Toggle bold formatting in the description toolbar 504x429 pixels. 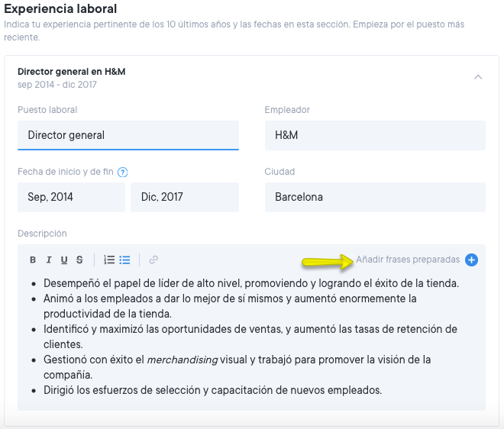coord(33,260)
